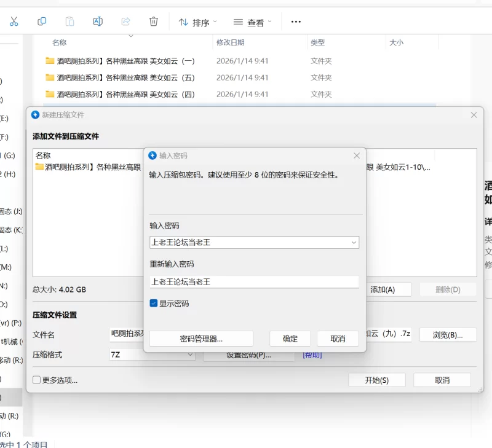Select 移动 (R:) drive in sidebar
This screenshot has width=492, height=448.
(11, 360)
